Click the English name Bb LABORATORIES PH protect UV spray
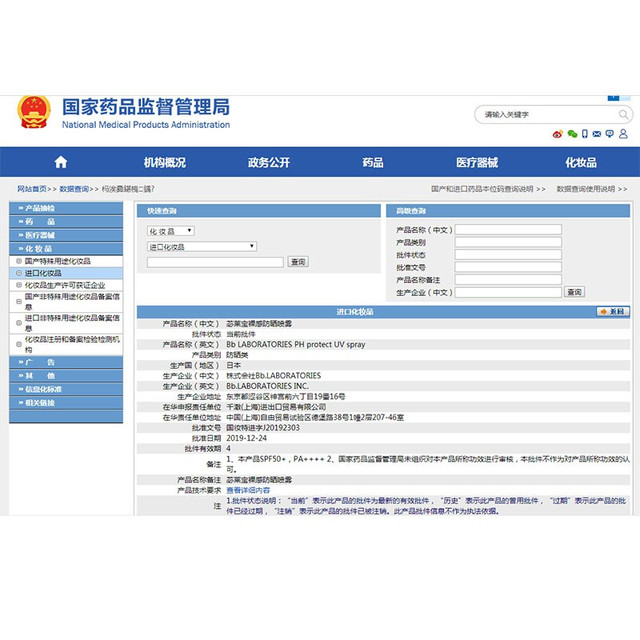Screen dimensions: 640x640 (296, 344)
